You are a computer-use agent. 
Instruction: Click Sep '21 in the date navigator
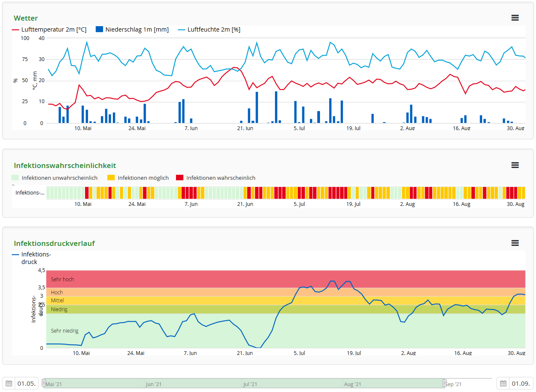pyautogui.click(x=454, y=384)
